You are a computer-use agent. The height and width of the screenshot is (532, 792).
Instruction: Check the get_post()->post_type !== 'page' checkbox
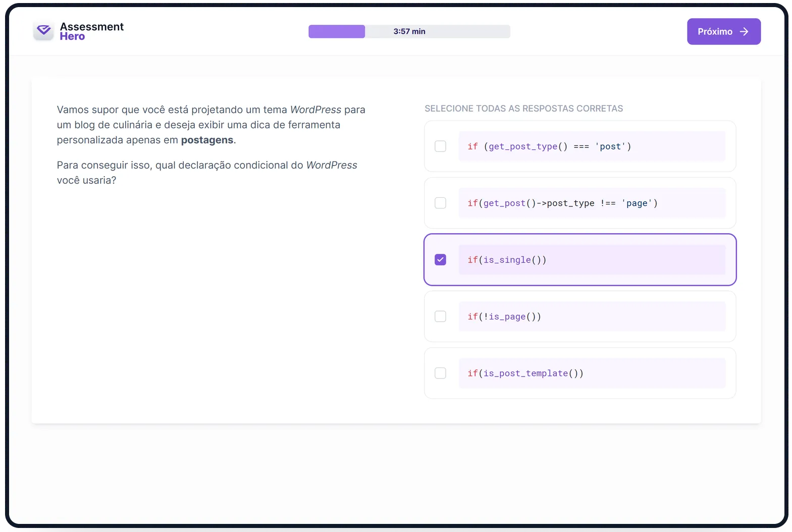click(440, 203)
